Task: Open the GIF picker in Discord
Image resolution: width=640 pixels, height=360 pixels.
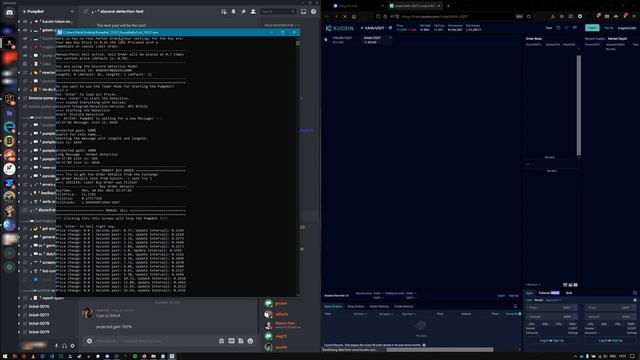Action: coord(231,341)
